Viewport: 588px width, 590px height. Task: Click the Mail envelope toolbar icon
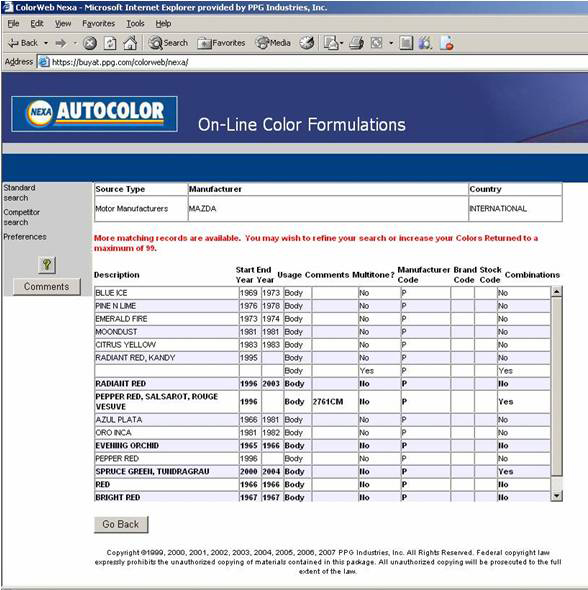[x=330, y=43]
